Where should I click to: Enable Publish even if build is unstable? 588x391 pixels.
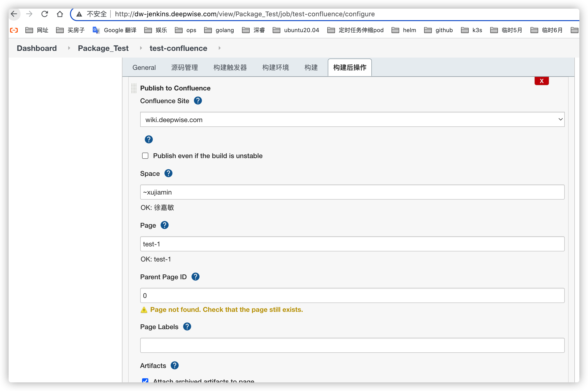pyautogui.click(x=145, y=156)
